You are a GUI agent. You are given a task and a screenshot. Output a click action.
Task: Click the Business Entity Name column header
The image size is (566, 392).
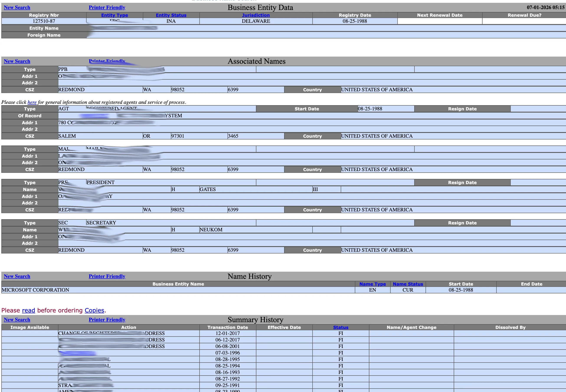(x=178, y=284)
